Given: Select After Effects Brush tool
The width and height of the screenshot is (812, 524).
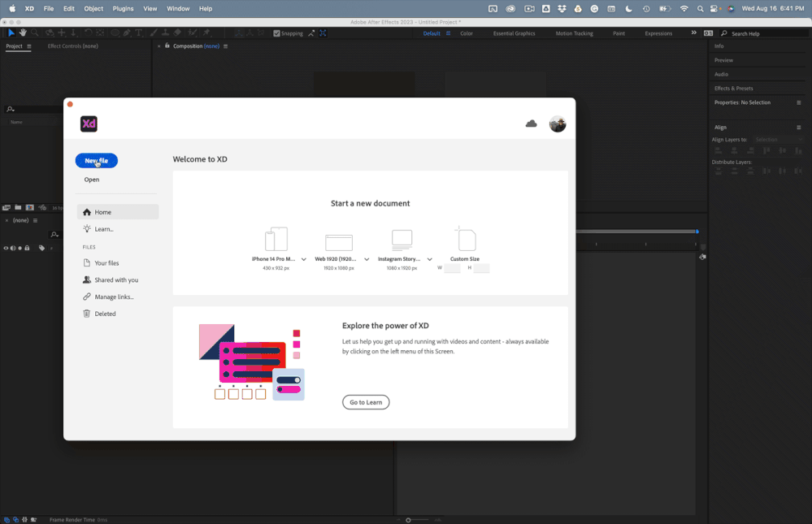Looking at the screenshot, I should pyautogui.click(x=154, y=32).
